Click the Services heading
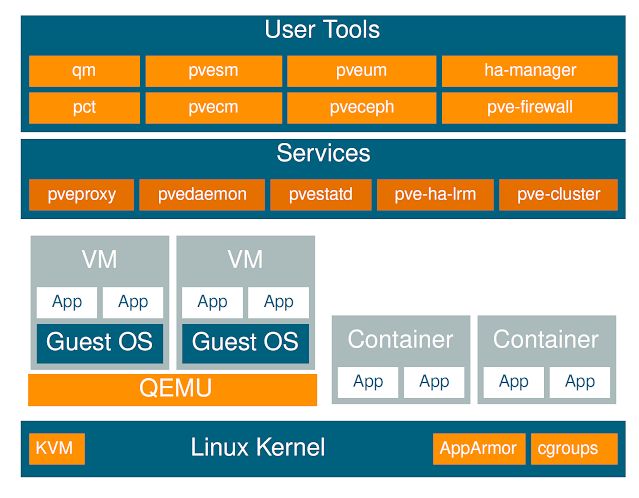 (323, 153)
